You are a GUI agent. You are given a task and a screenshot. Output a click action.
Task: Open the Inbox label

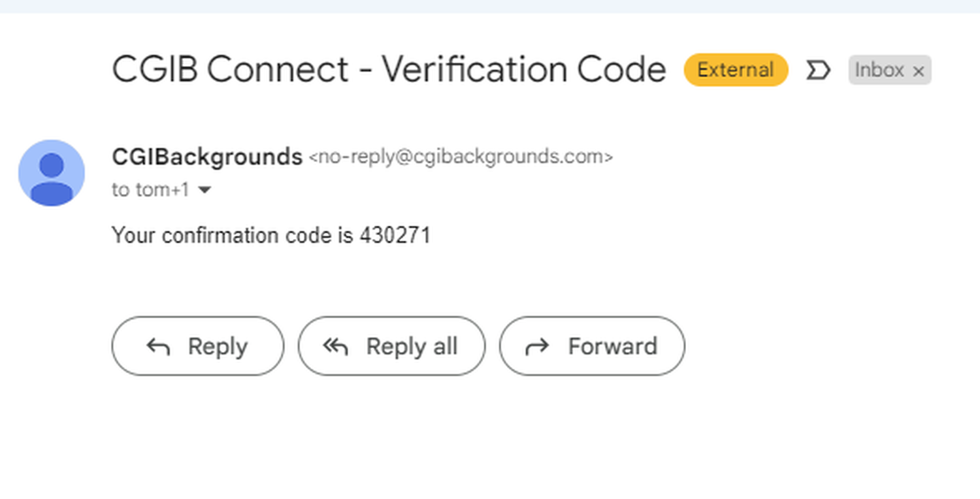879,70
